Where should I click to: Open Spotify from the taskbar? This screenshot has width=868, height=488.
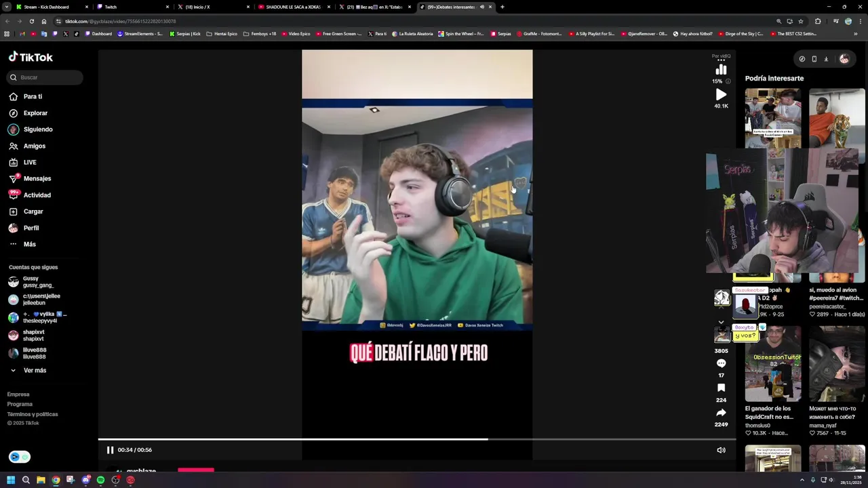pos(100,480)
